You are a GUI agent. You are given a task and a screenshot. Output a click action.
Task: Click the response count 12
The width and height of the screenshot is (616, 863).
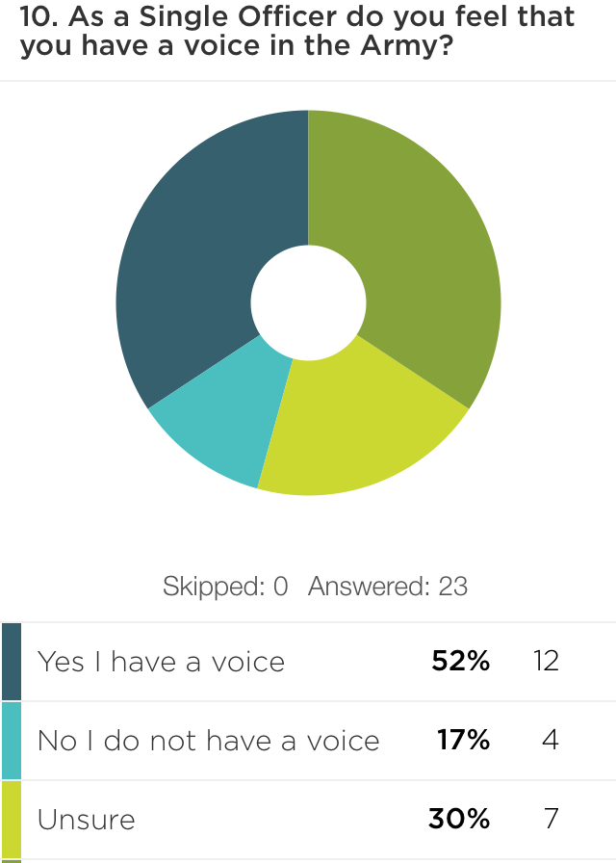(546, 662)
